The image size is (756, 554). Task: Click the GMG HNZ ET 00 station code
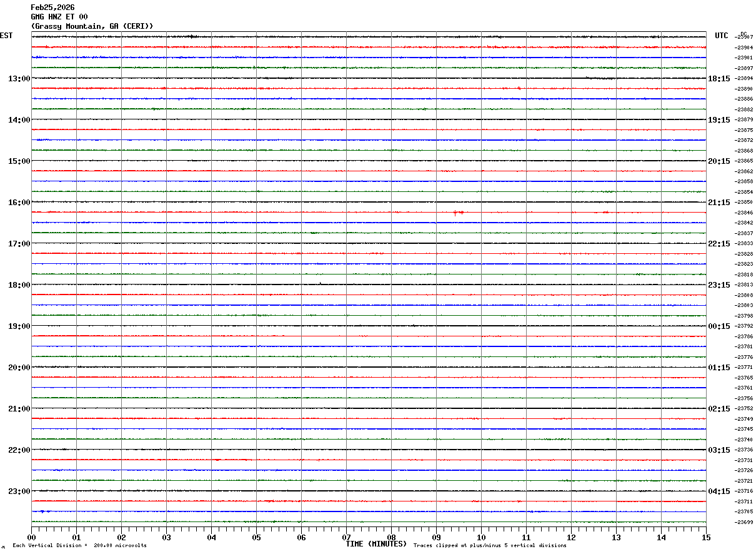pyautogui.click(x=59, y=17)
